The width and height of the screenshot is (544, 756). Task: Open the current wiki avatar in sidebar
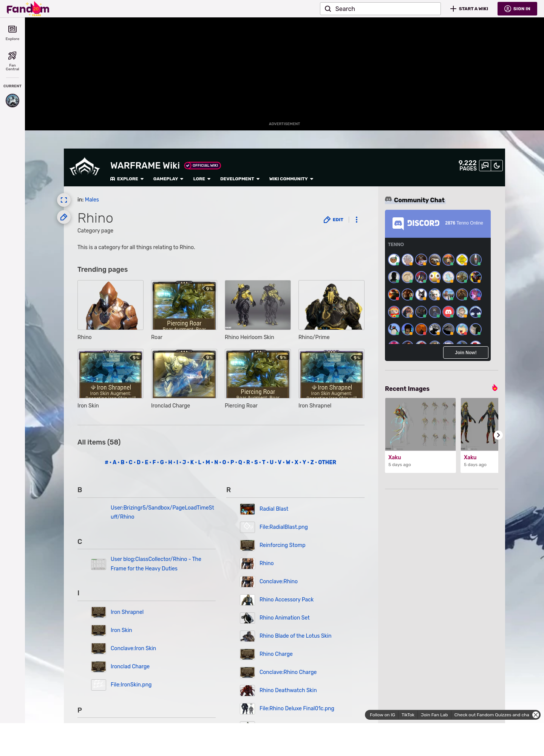point(12,101)
